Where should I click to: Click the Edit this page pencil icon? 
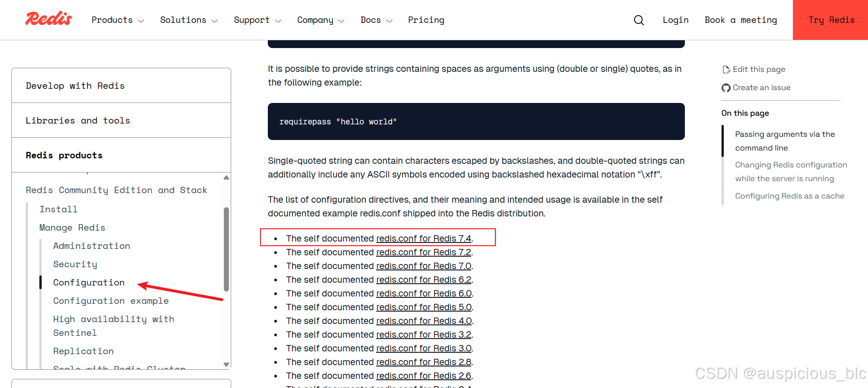point(726,70)
